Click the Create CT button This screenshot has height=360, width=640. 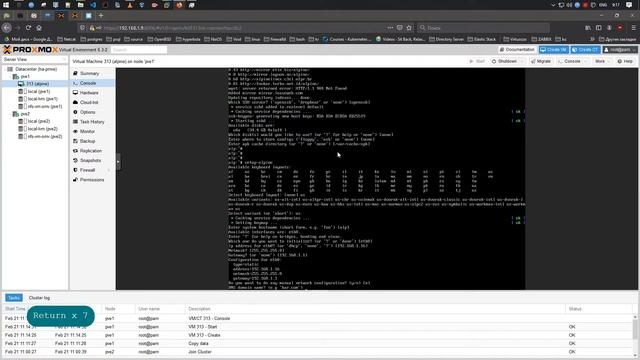(585, 50)
